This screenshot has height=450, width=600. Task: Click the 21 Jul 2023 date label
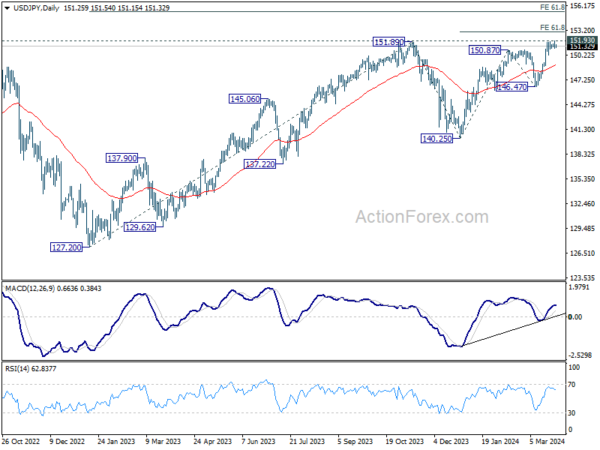pos(307,441)
